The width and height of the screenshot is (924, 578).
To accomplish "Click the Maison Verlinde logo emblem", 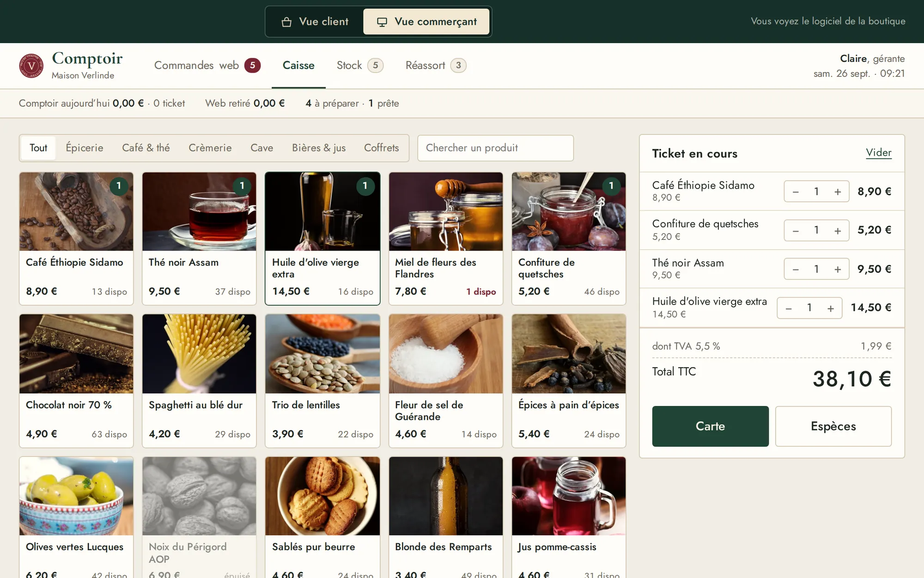I will tap(31, 66).
